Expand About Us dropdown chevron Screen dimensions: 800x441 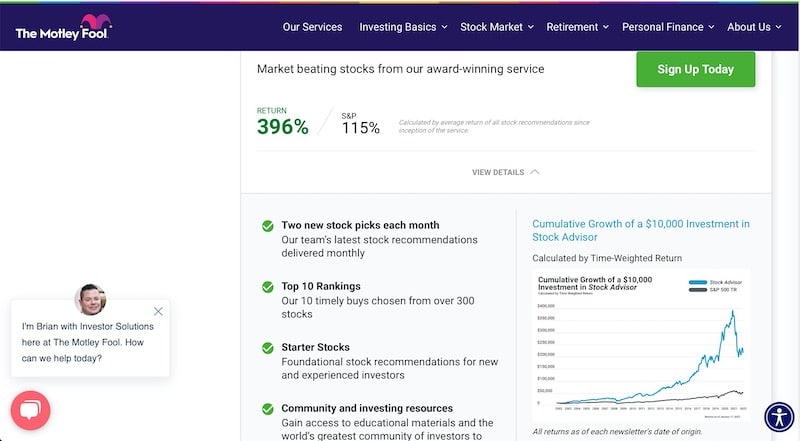778,27
